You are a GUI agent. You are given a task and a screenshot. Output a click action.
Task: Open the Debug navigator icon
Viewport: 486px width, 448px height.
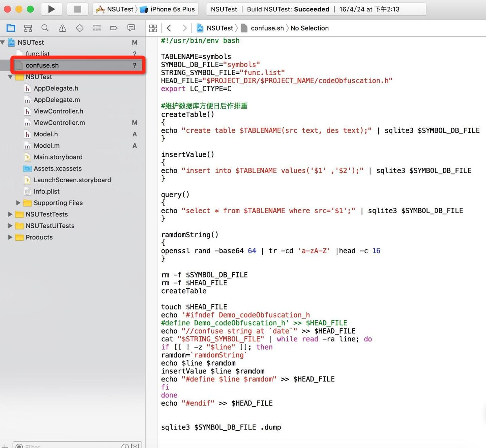[97, 28]
